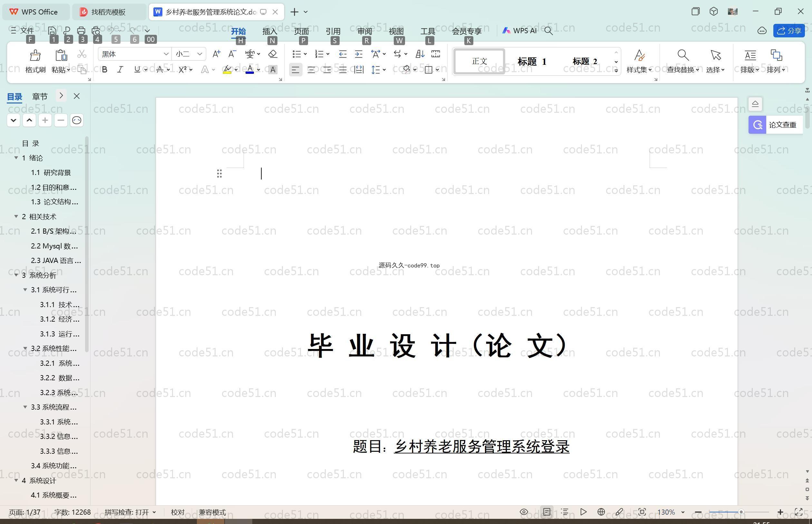Viewport: 812px width, 524px height.
Task: Click the font color swatch
Action: pos(250,70)
